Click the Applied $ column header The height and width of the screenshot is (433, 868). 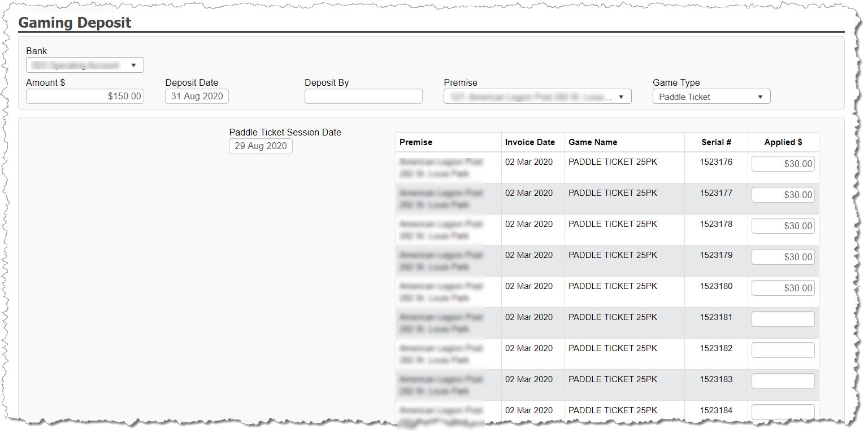pos(783,142)
